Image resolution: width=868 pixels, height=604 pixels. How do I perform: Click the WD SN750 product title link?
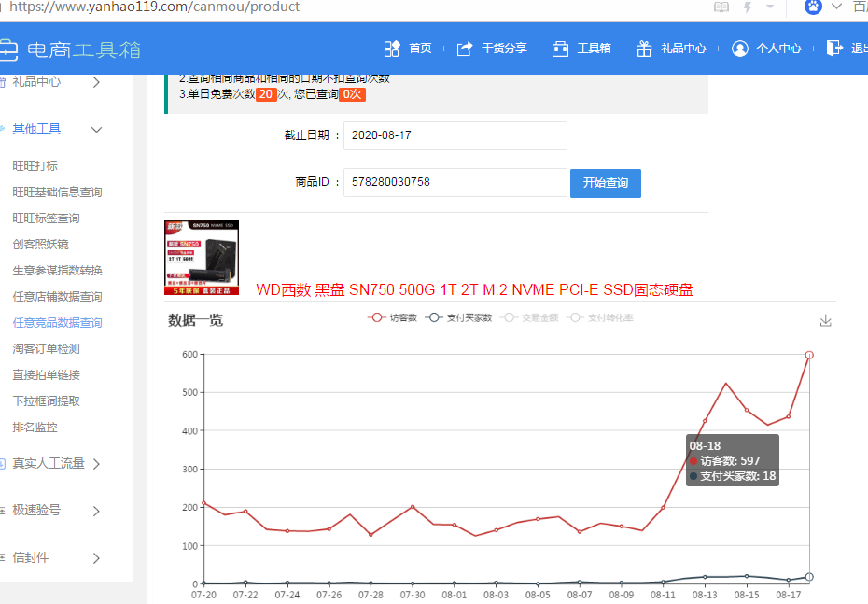pos(474,290)
